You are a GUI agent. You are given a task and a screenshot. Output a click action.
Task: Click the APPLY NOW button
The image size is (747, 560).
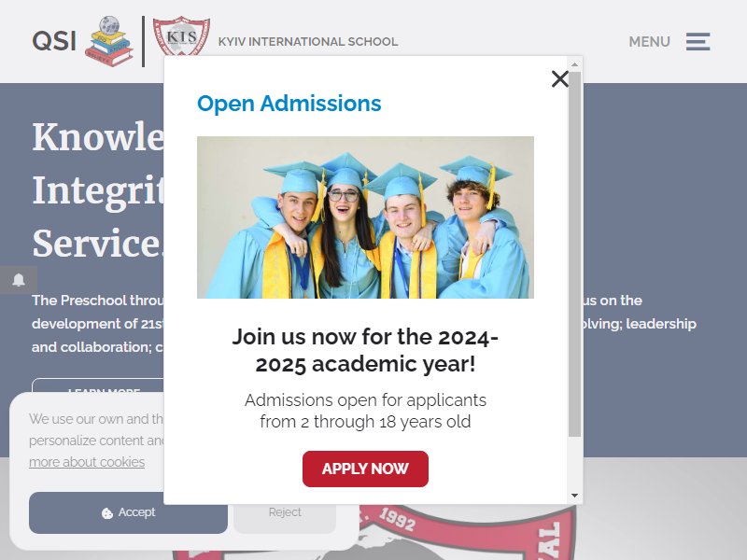pyautogui.click(x=365, y=469)
